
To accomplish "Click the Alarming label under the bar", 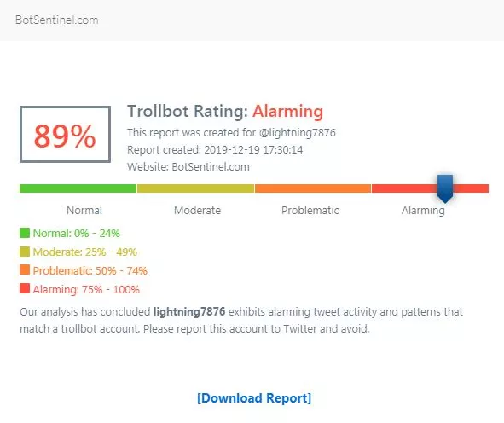I will [423, 211].
